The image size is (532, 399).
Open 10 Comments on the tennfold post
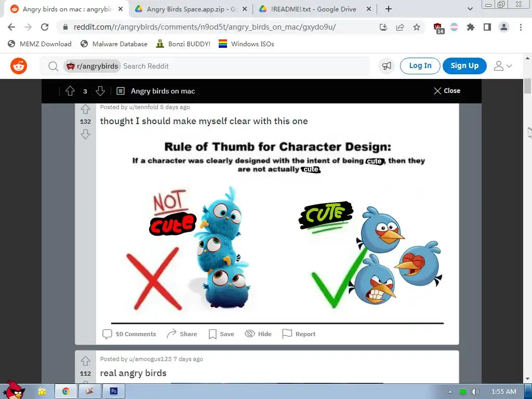pos(129,334)
